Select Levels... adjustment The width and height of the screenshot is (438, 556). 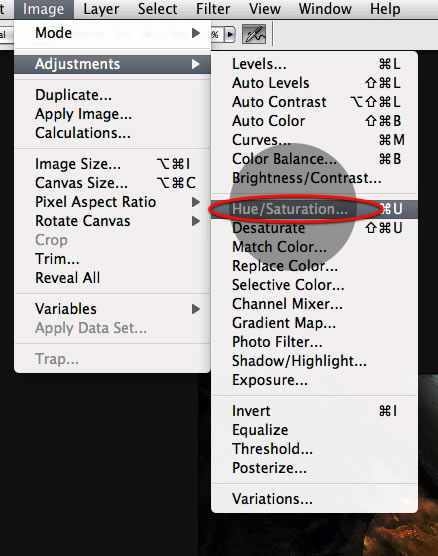pos(314,64)
